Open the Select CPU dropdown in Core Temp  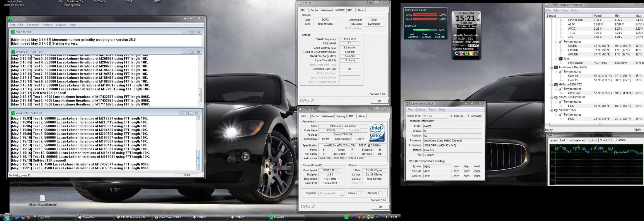coord(435,116)
